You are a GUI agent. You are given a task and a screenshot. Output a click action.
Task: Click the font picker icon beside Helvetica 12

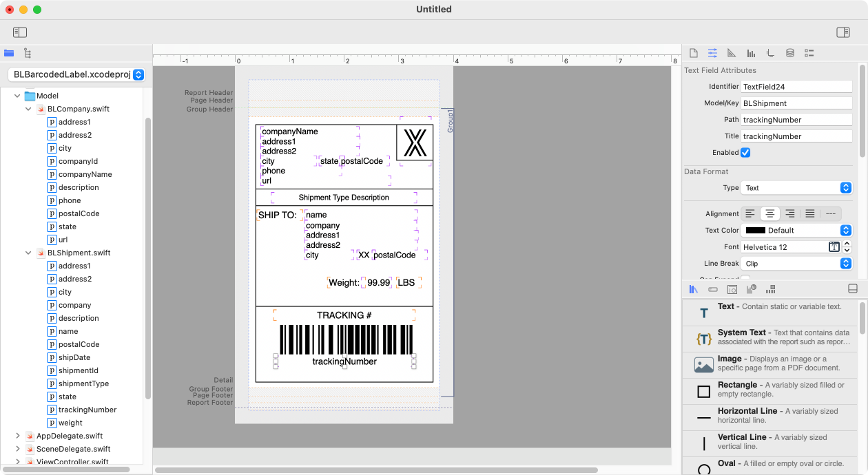[x=834, y=246]
